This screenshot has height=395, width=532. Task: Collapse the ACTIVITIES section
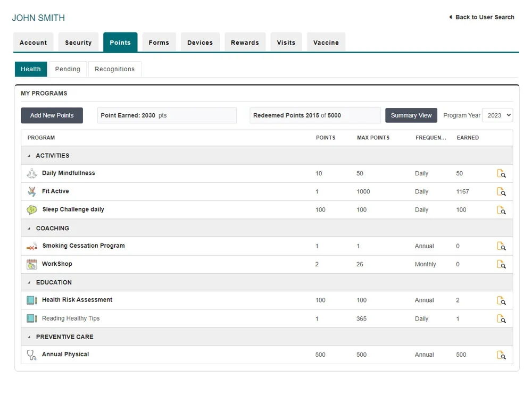pyautogui.click(x=29, y=155)
